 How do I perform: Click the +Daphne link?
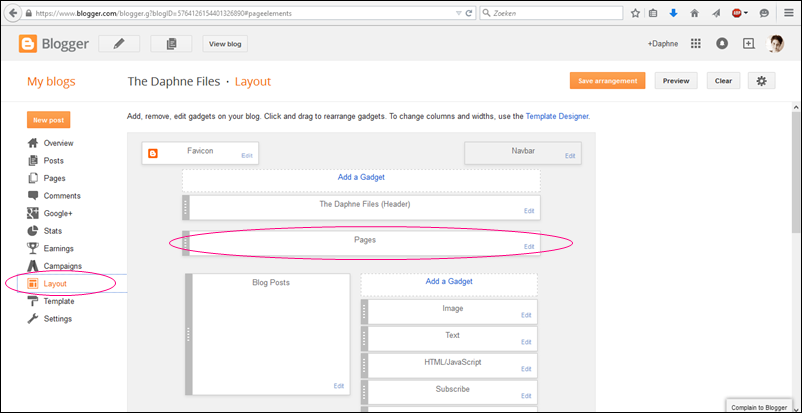[663, 44]
